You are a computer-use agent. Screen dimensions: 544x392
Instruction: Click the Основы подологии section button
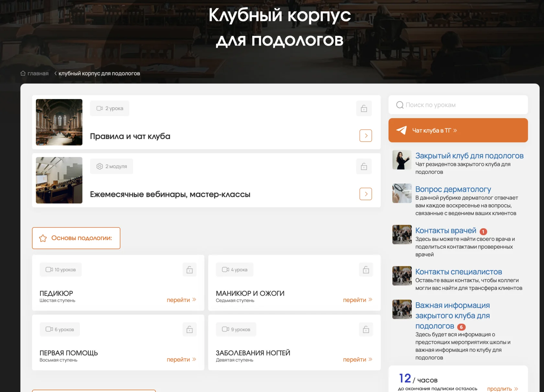(76, 238)
